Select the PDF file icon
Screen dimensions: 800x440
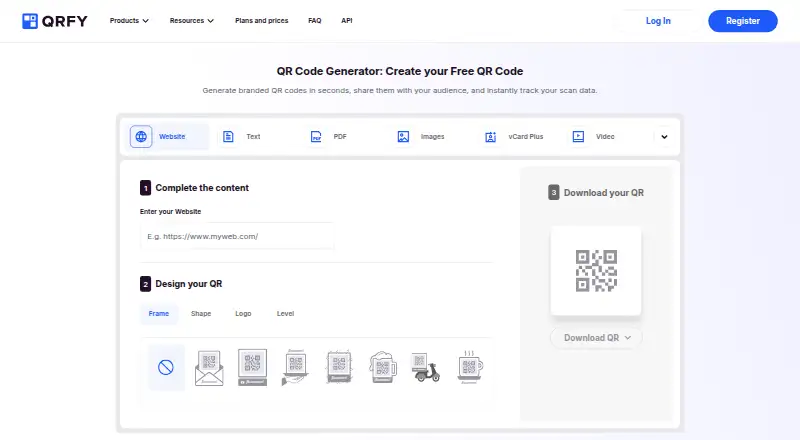(316, 137)
